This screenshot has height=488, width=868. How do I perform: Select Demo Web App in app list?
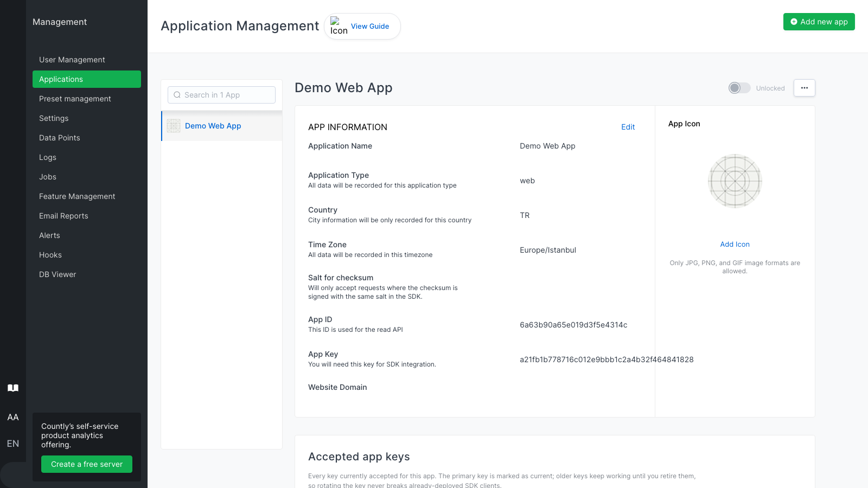click(222, 126)
